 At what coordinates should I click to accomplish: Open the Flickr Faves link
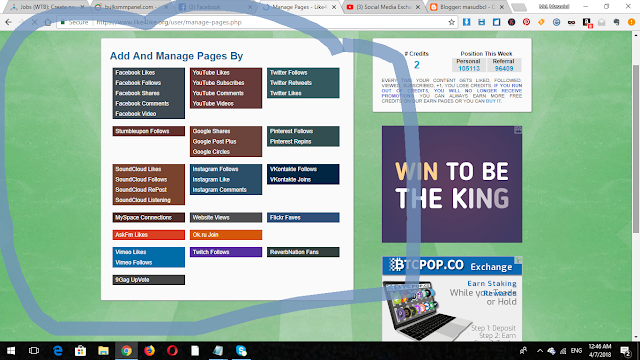tap(285, 218)
